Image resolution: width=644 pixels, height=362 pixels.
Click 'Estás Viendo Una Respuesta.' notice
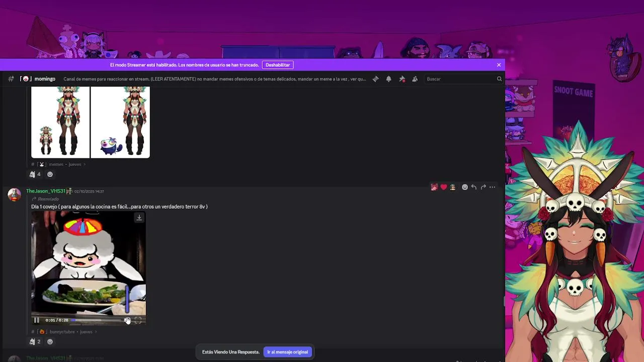[230, 352]
